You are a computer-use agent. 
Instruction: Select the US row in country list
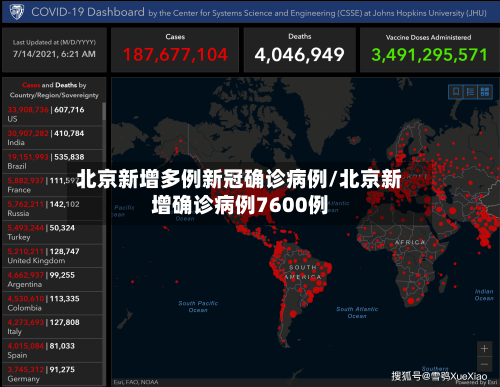pyautogui.click(x=52, y=114)
